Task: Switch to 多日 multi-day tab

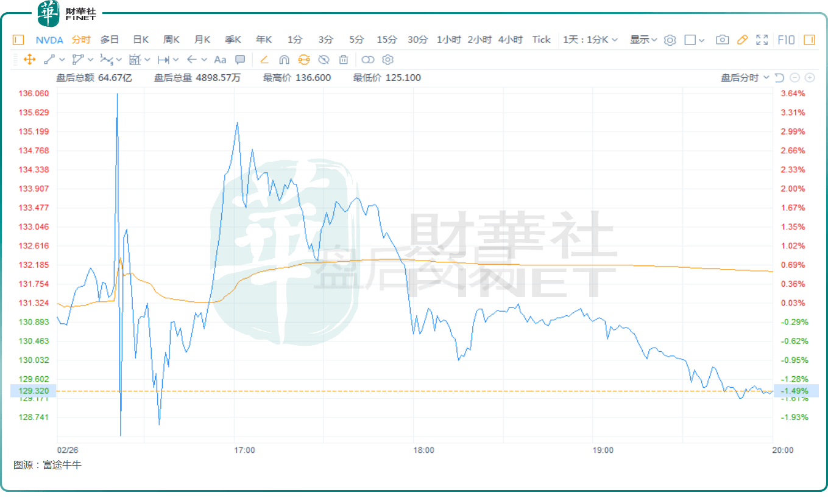Action: coord(110,40)
